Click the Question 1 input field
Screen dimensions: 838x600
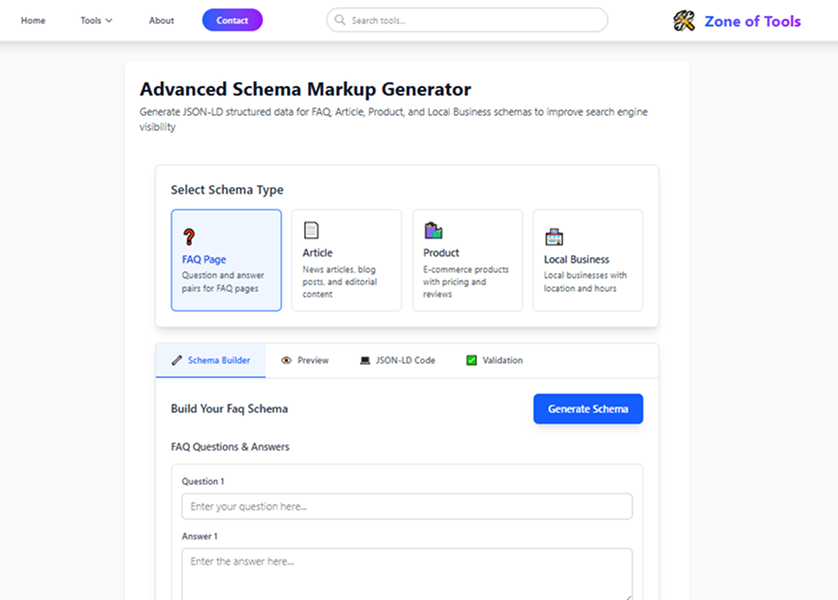pos(407,506)
